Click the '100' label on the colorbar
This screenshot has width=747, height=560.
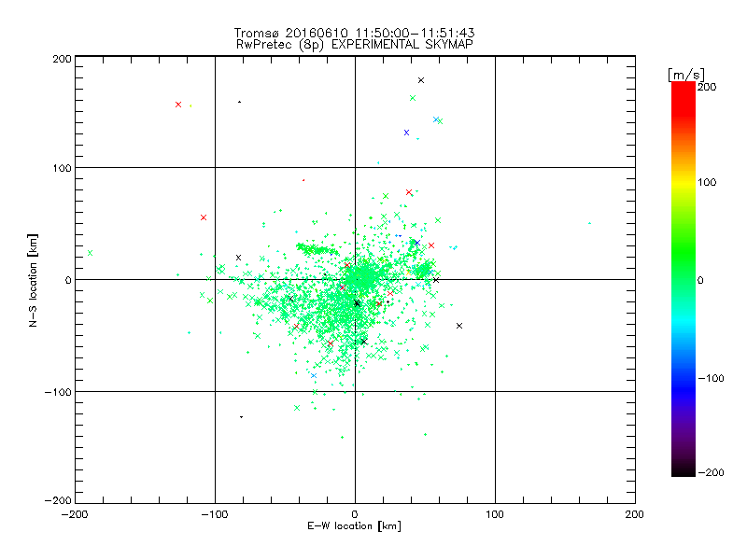707,182
